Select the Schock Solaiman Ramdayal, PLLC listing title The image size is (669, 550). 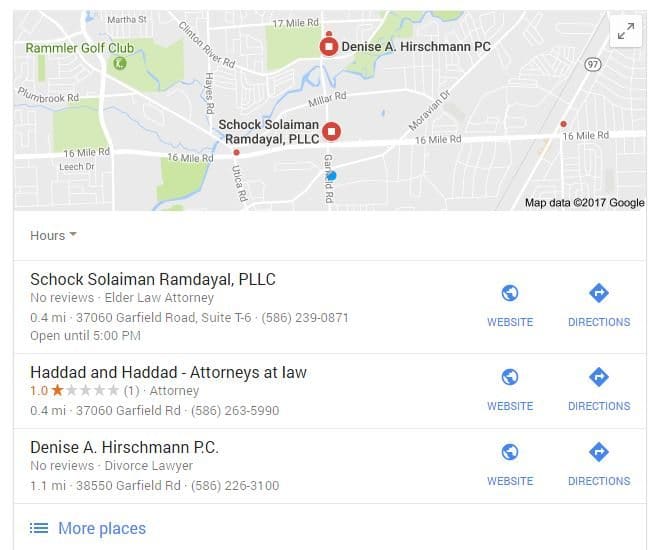153,279
